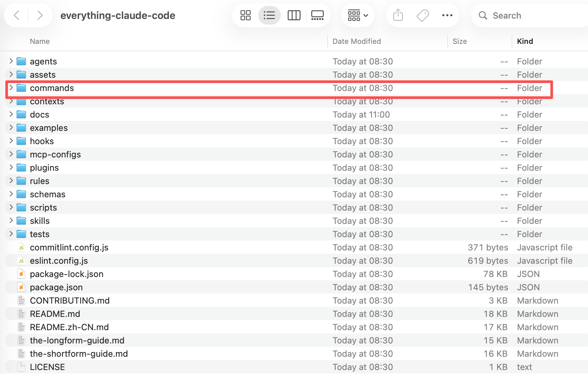Sort by the Date Modified column header
588x374 pixels.
coord(357,41)
